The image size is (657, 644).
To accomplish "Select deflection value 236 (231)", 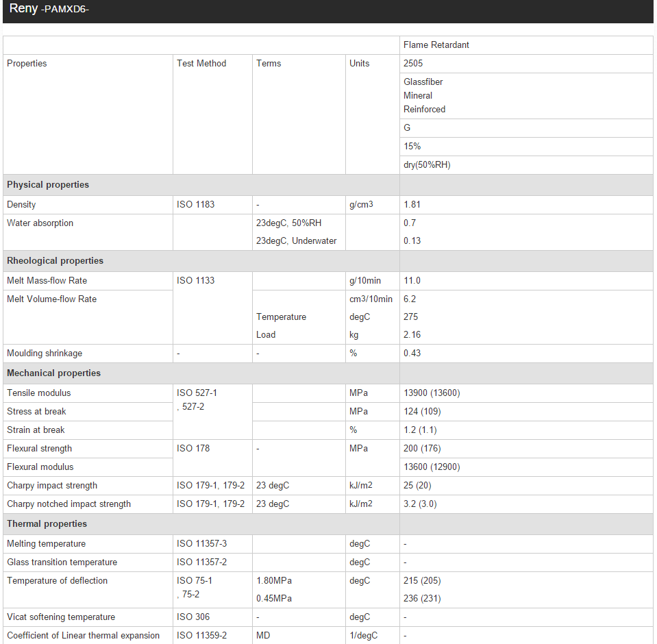I will point(422,598).
